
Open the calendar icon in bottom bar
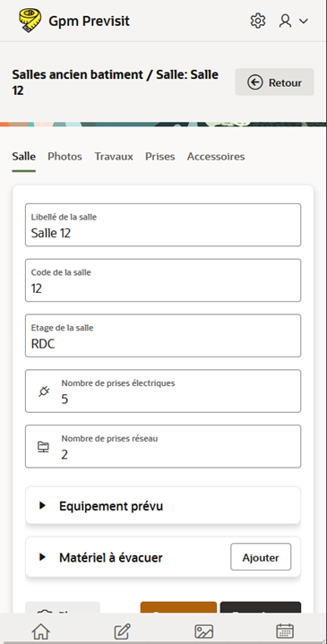click(284, 631)
